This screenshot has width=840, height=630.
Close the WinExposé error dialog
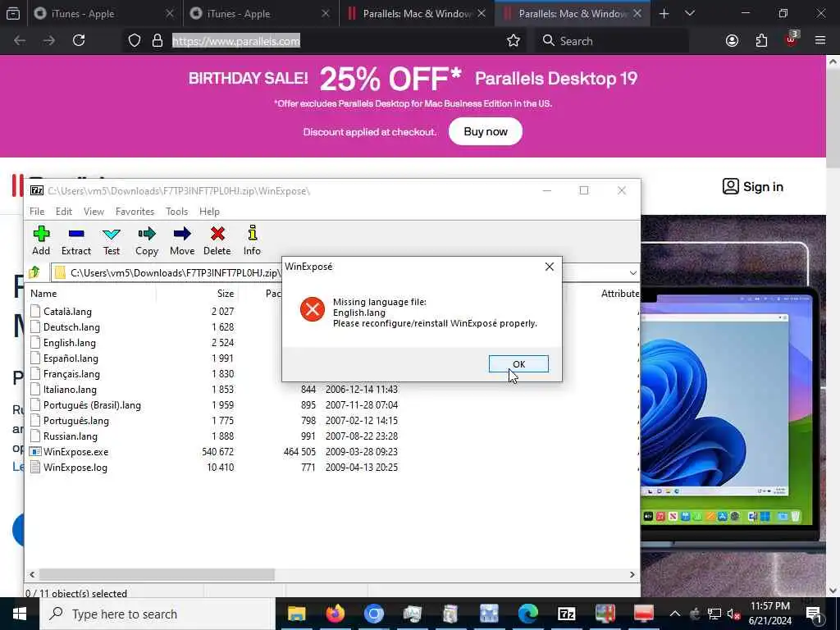[x=549, y=267]
